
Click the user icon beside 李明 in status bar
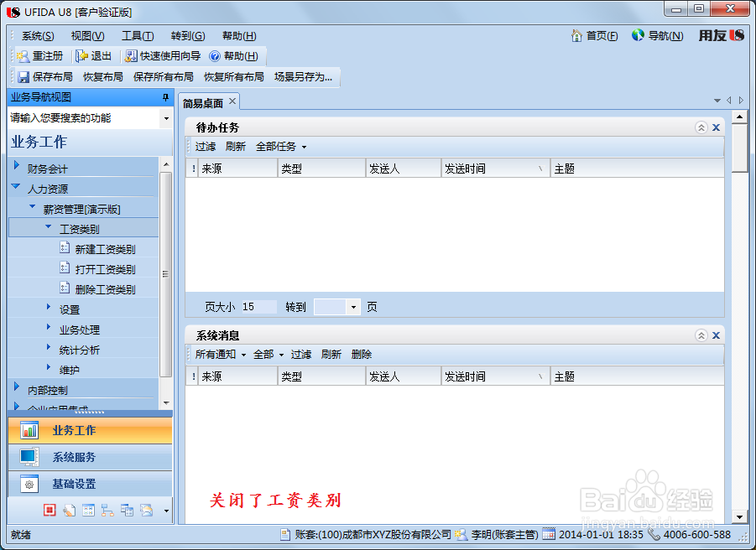461,535
